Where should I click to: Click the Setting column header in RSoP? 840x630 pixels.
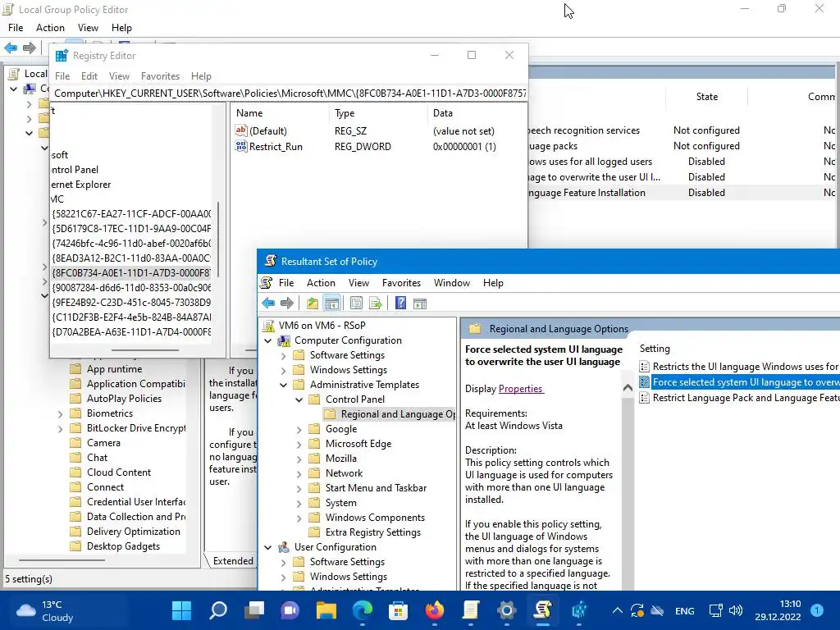[x=655, y=349]
